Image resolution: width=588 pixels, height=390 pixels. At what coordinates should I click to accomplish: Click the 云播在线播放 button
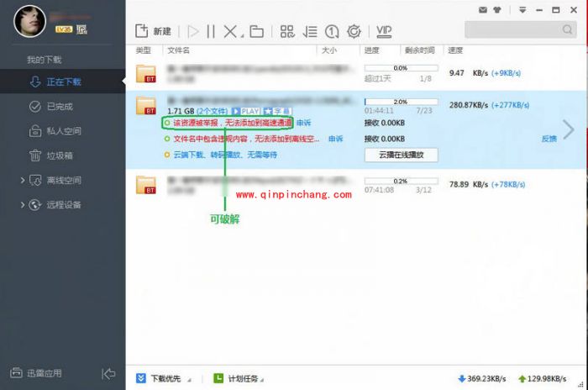(402, 155)
